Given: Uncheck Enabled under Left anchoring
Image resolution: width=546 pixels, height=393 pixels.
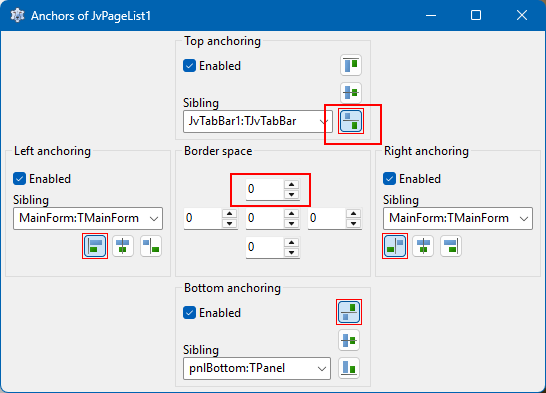Looking at the screenshot, I should click(x=20, y=179).
